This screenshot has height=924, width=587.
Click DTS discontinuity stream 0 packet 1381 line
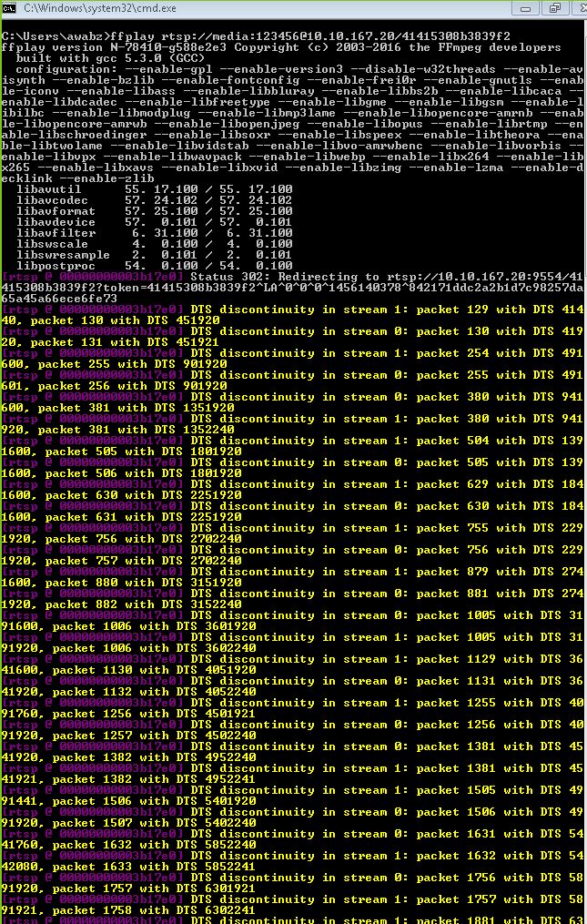pos(292,746)
